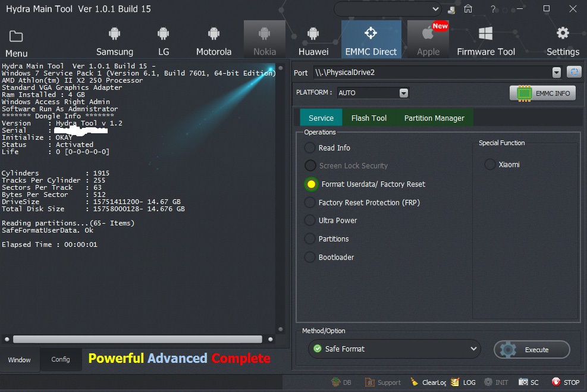Select the LG android icon
587x392 pixels.
click(163, 34)
